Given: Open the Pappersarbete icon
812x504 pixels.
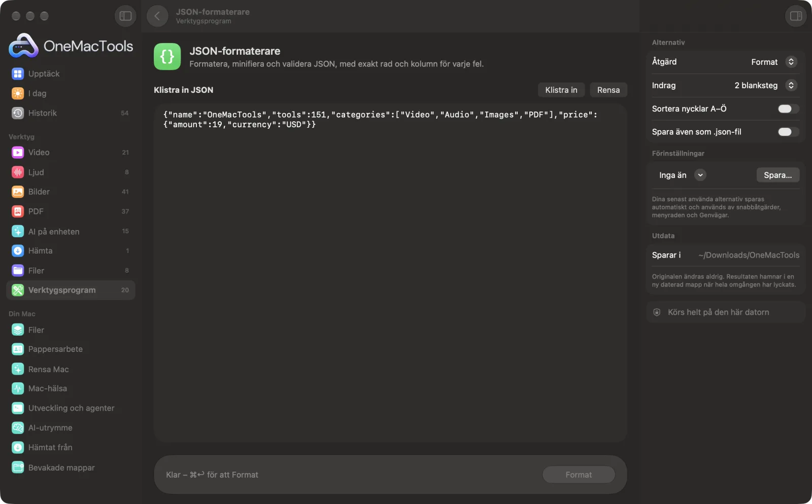Looking at the screenshot, I should click(x=18, y=349).
